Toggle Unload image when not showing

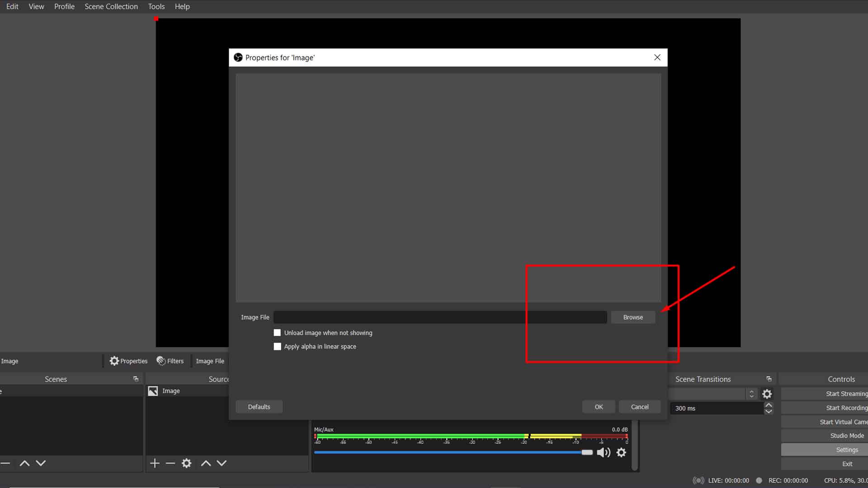(x=277, y=333)
